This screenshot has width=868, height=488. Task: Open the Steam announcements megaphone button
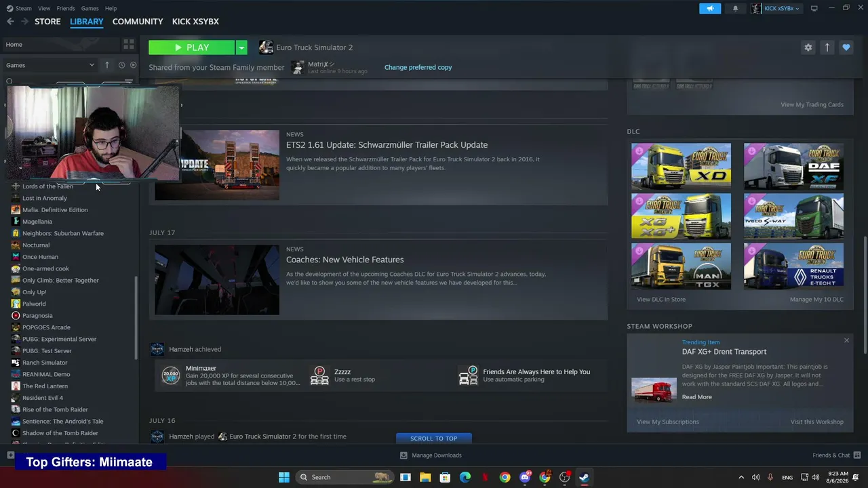[x=710, y=8]
